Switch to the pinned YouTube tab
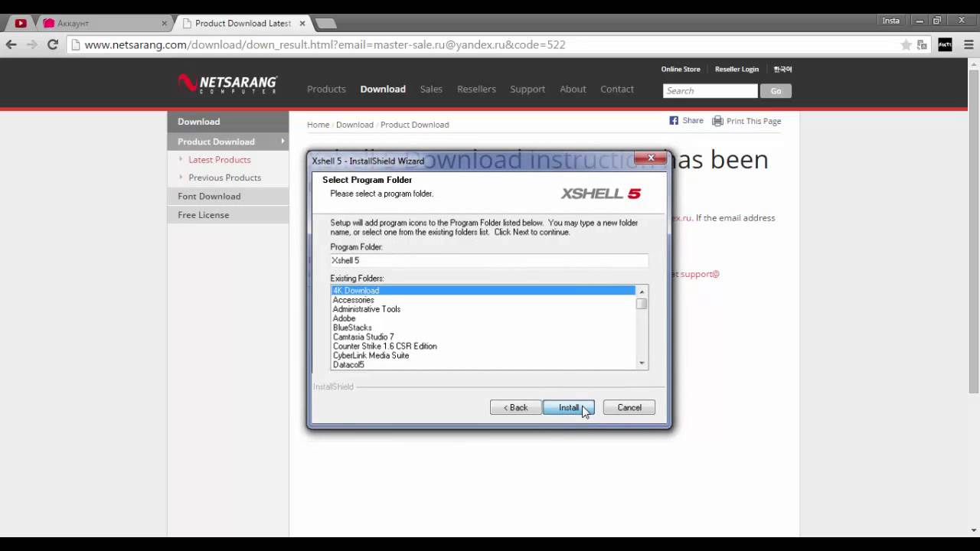The height and width of the screenshot is (551, 980). (21, 23)
